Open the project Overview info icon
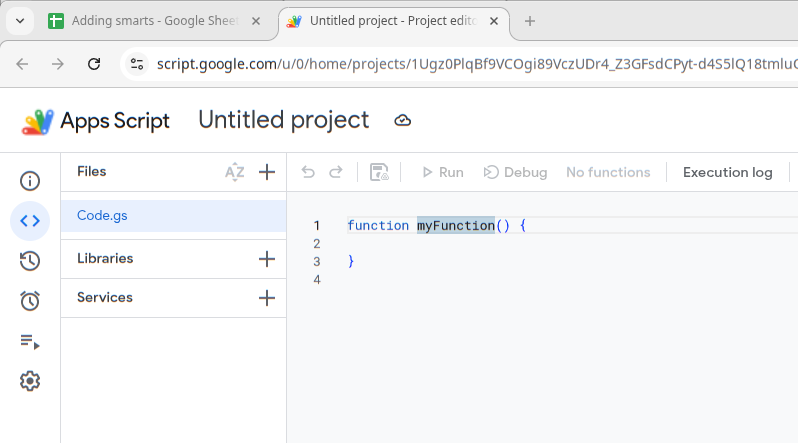Screen dimensions: 798x443 30,181
